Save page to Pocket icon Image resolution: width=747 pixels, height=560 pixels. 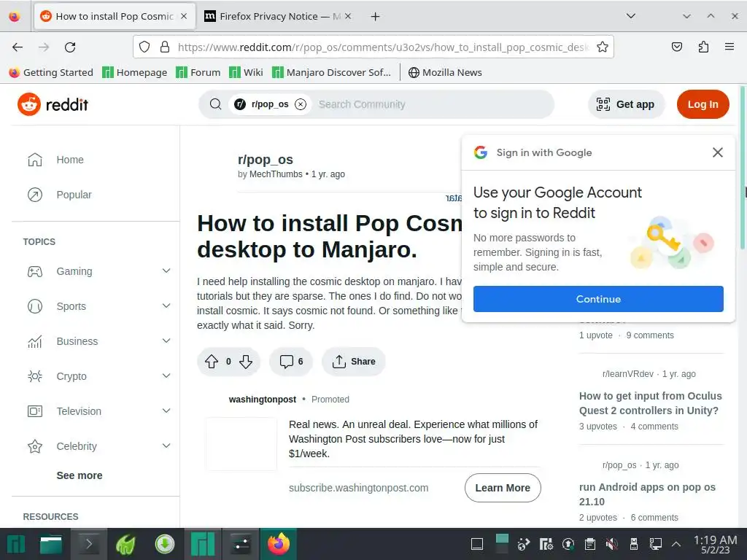point(676,47)
